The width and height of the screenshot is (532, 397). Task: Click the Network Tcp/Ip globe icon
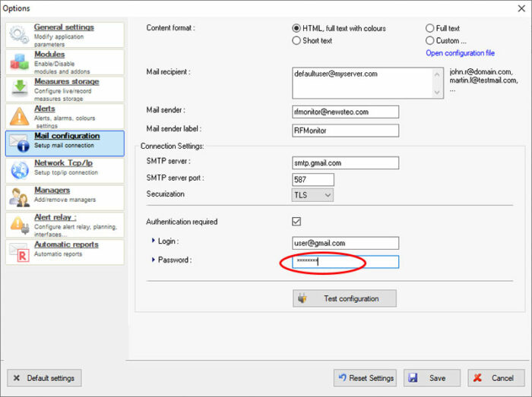(x=19, y=170)
